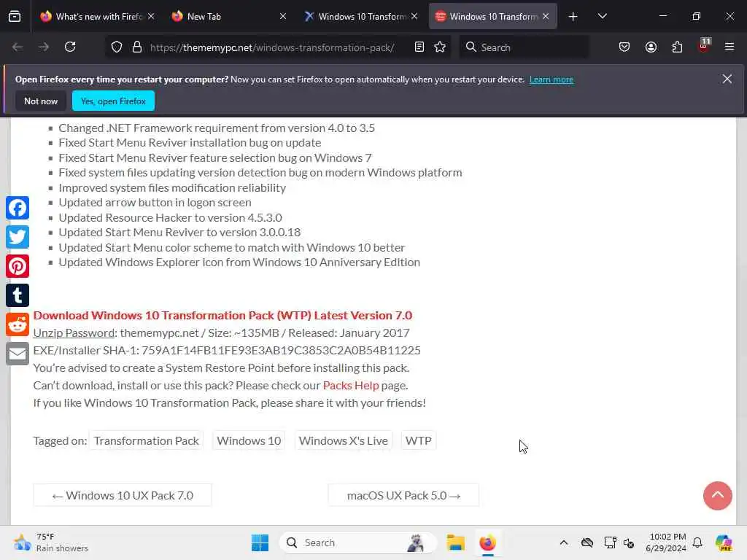Click the Firefox Search box
The height and width of the screenshot is (560, 747).
tap(524, 47)
